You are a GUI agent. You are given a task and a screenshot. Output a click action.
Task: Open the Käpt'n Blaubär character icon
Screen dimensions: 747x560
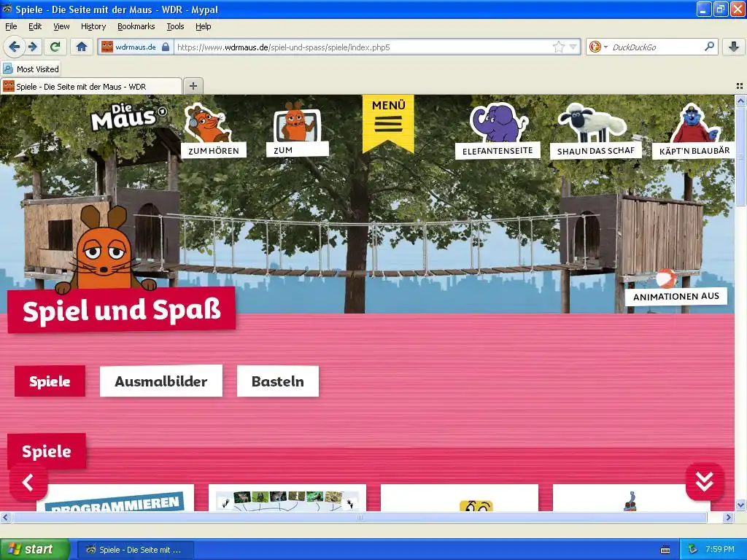[694, 124]
